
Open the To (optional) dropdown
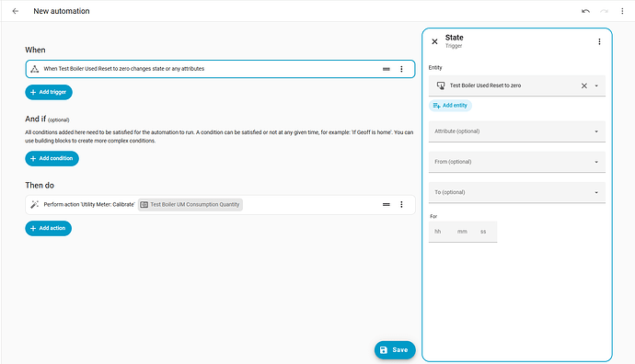pos(517,192)
